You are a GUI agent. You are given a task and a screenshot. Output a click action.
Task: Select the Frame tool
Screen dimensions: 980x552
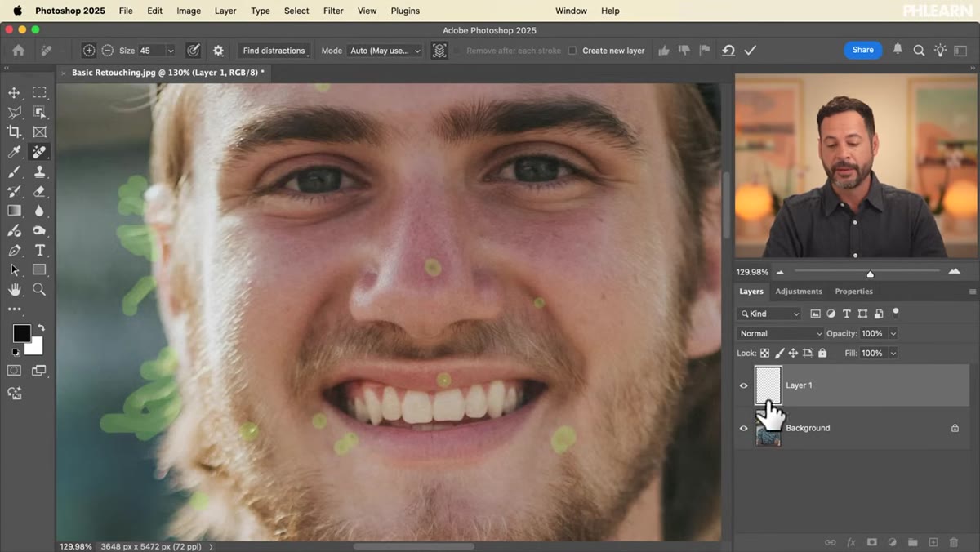[x=39, y=132]
